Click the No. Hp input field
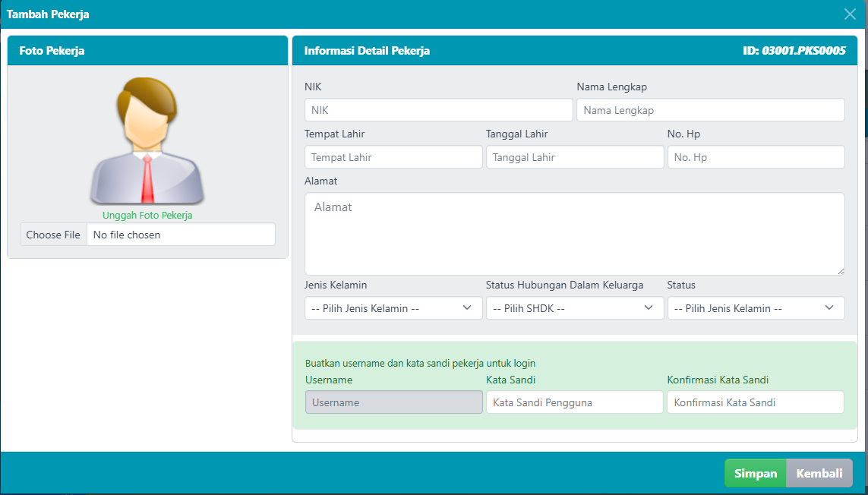Screen dimensions: 868x495 [756, 157]
